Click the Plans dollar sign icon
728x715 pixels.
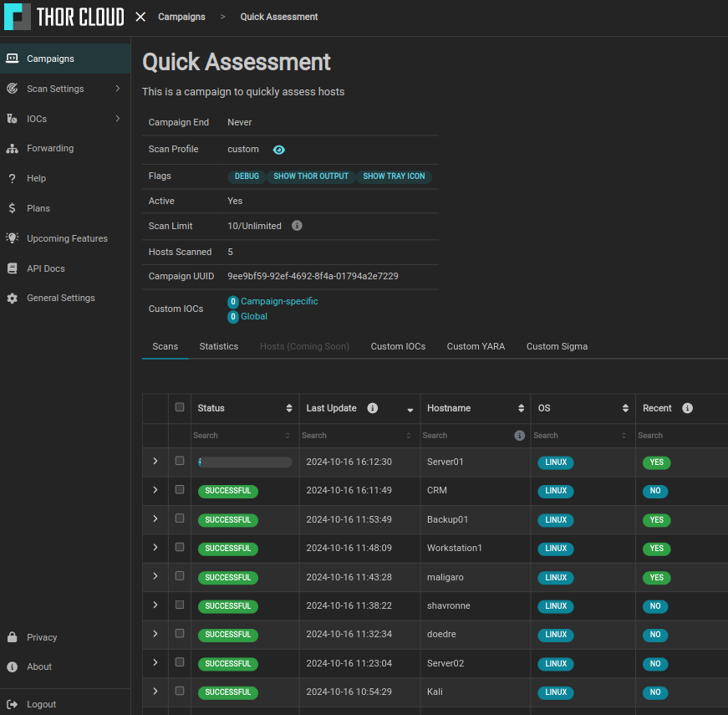(x=13, y=208)
